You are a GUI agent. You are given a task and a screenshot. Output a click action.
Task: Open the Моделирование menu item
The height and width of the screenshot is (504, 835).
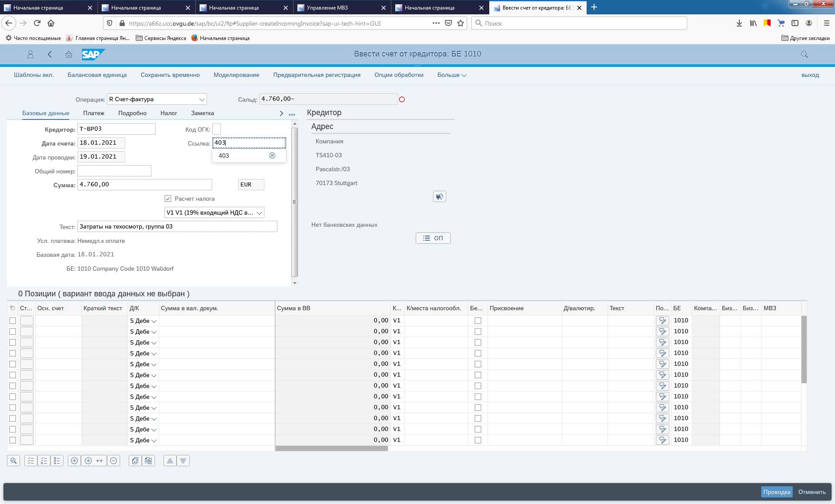tap(236, 75)
